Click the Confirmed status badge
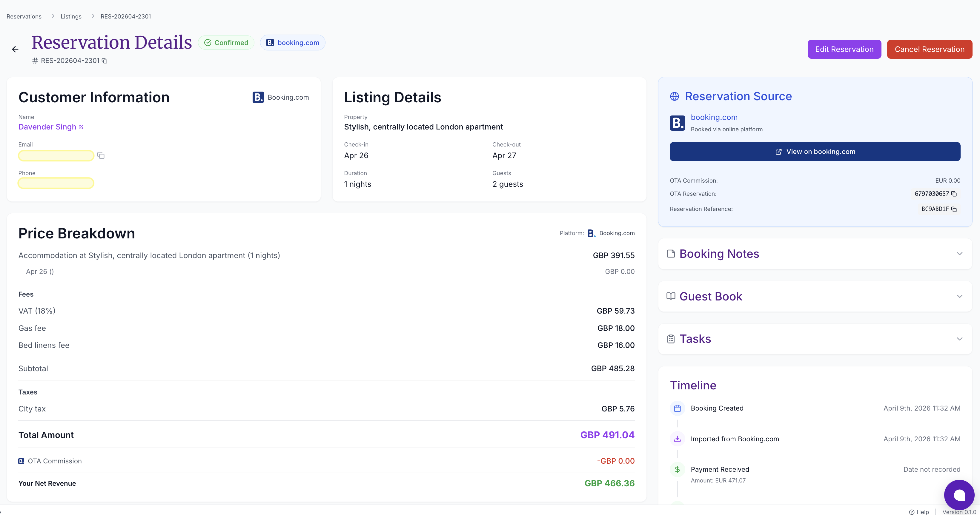Image resolution: width=980 pixels, height=515 pixels. pyautogui.click(x=226, y=43)
